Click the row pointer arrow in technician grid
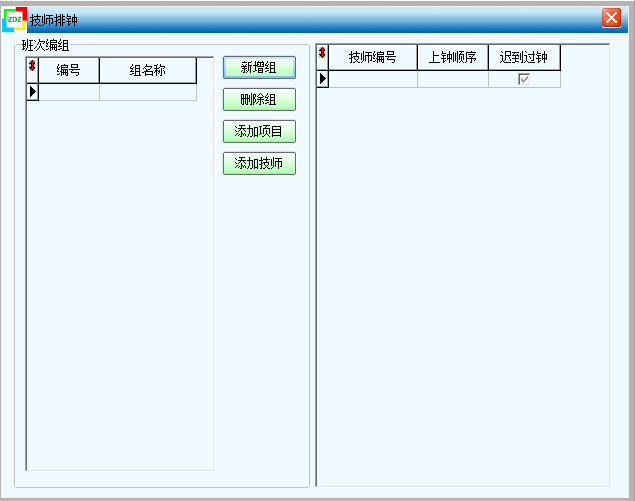Image resolution: width=635 pixels, height=501 pixels. [x=323, y=79]
